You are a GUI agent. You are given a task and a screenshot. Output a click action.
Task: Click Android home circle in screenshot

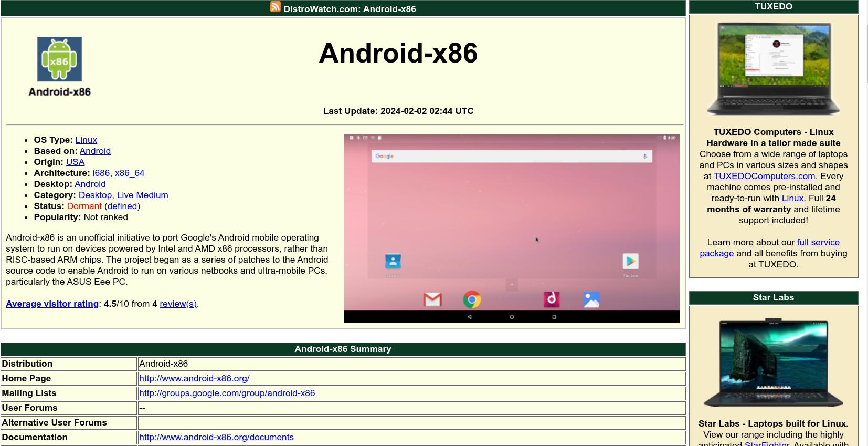tap(512, 317)
